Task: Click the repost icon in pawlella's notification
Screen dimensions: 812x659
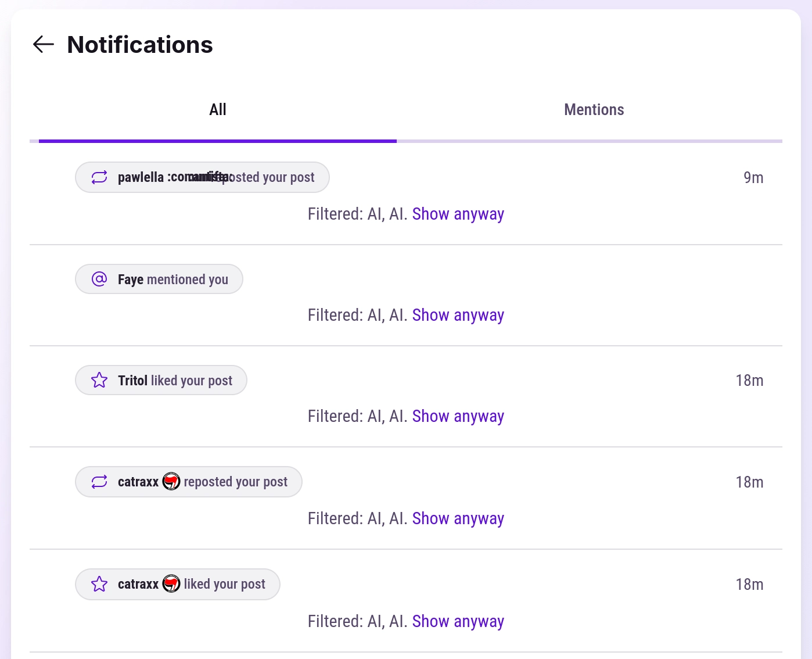Action: click(x=99, y=177)
